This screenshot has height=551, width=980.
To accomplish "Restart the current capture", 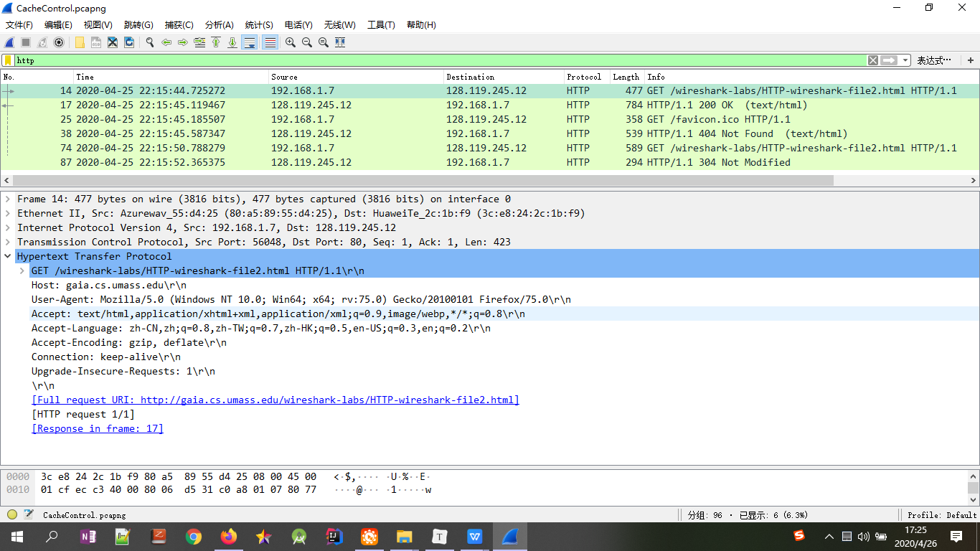I will [x=41, y=42].
